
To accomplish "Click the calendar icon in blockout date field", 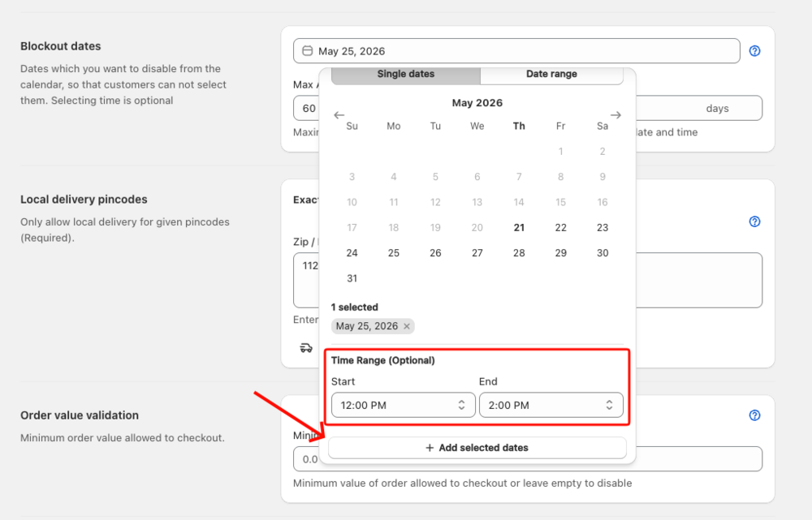I will (x=307, y=51).
